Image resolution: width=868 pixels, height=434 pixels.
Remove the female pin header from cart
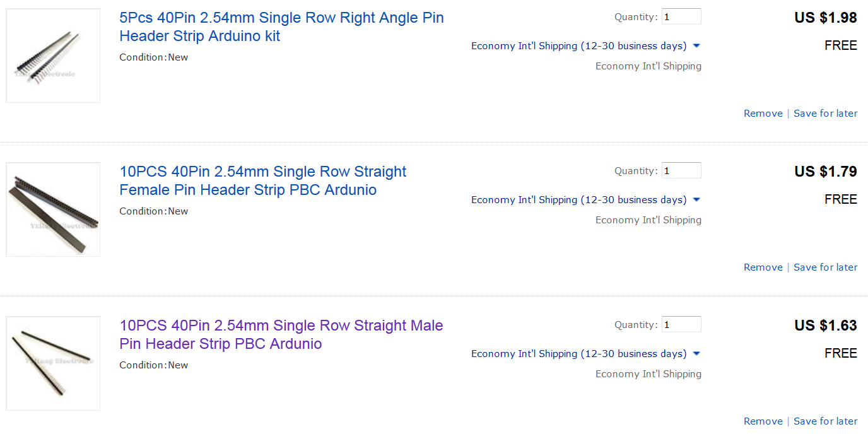pos(763,267)
